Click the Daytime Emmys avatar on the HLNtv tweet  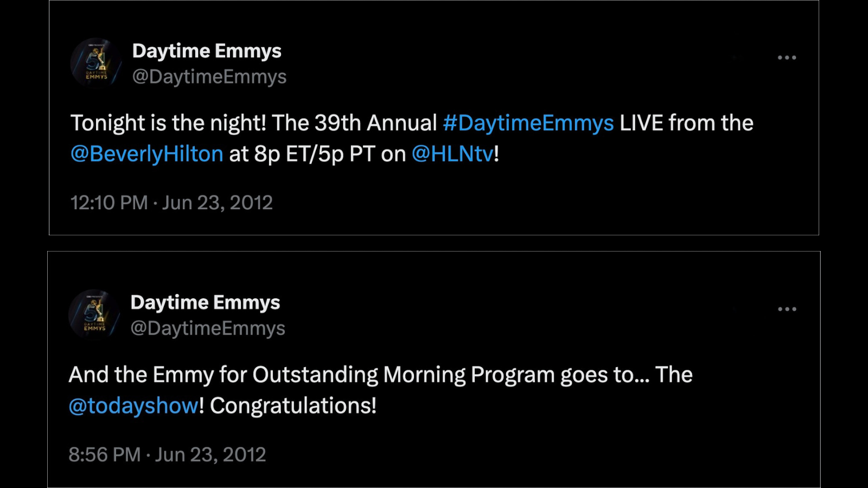point(96,63)
